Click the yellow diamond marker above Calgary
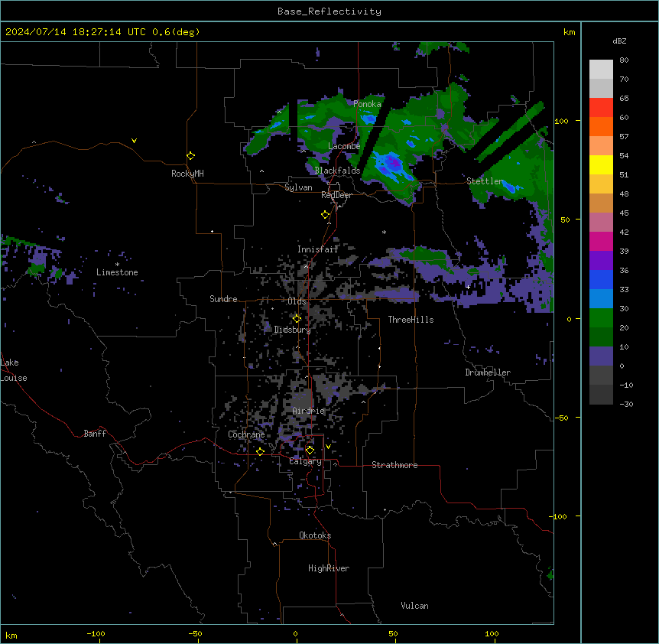 click(x=310, y=450)
